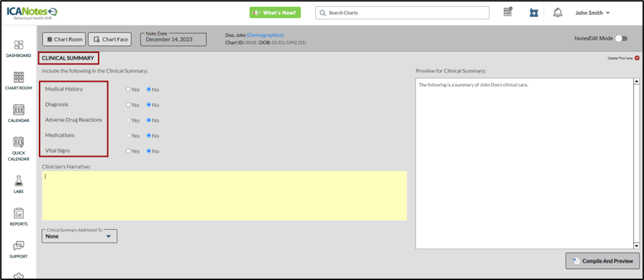Select Yes for Diagnosis
The image size is (644, 280).
(128, 105)
